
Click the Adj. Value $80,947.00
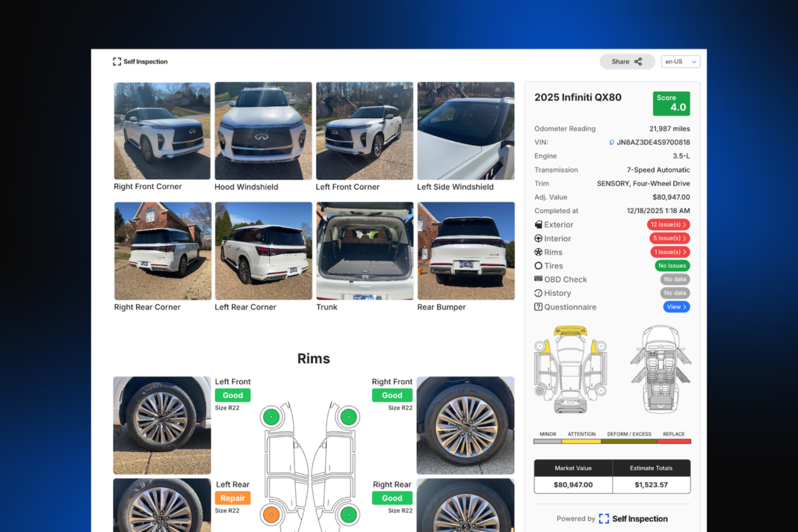point(671,197)
